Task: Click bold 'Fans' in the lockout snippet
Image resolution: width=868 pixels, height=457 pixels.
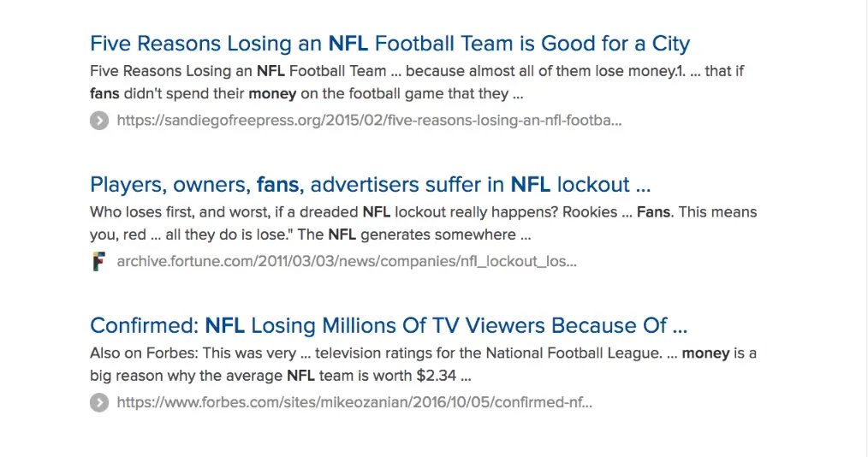Action: coord(654,212)
